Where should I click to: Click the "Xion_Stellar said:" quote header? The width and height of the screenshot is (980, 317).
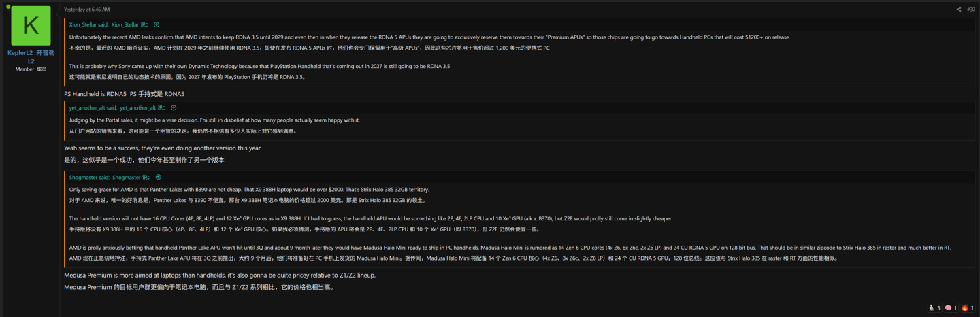point(88,24)
